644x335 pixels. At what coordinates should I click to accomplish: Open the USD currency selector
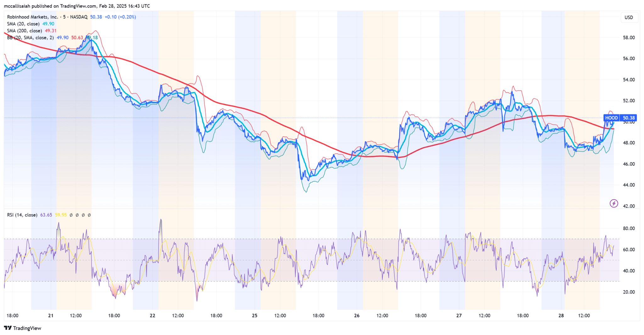tap(629, 17)
